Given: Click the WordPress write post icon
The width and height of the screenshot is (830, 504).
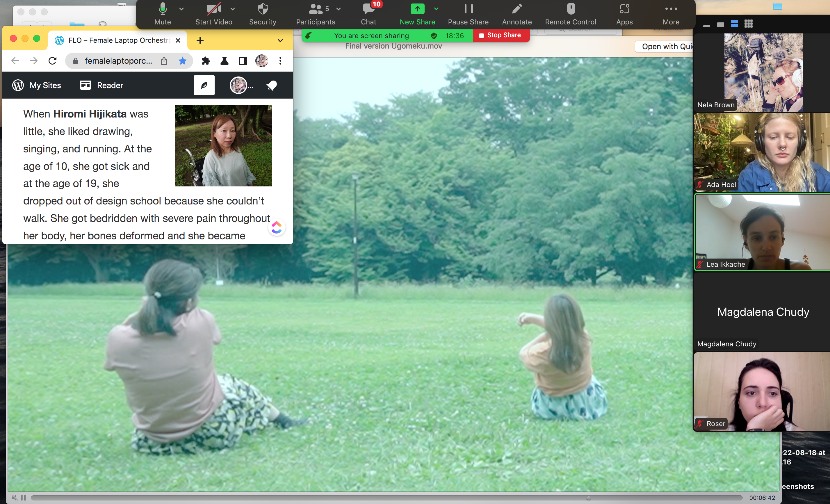Looking at the screenshot, I should (x=204, y=85).
